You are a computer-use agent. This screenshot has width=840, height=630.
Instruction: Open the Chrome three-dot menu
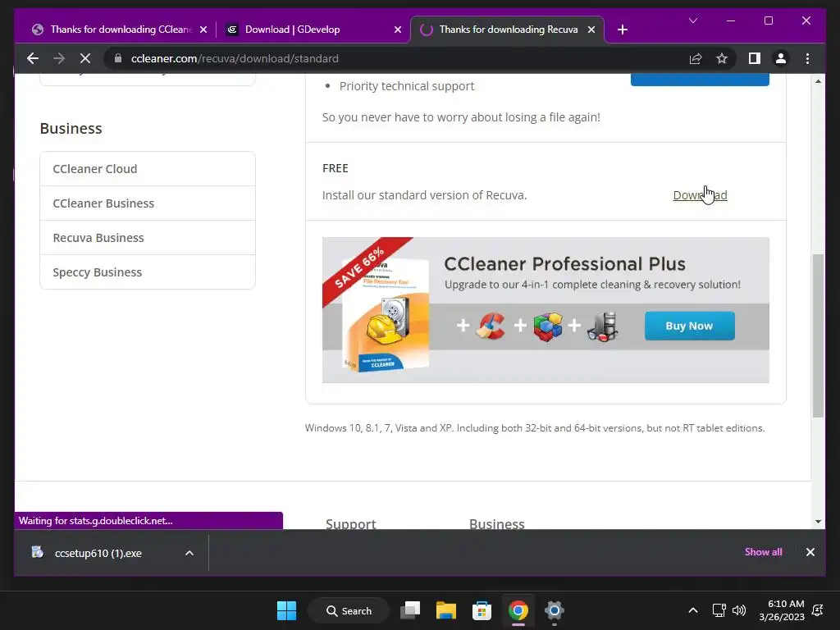pyautogui.click(x=807, y=58)
